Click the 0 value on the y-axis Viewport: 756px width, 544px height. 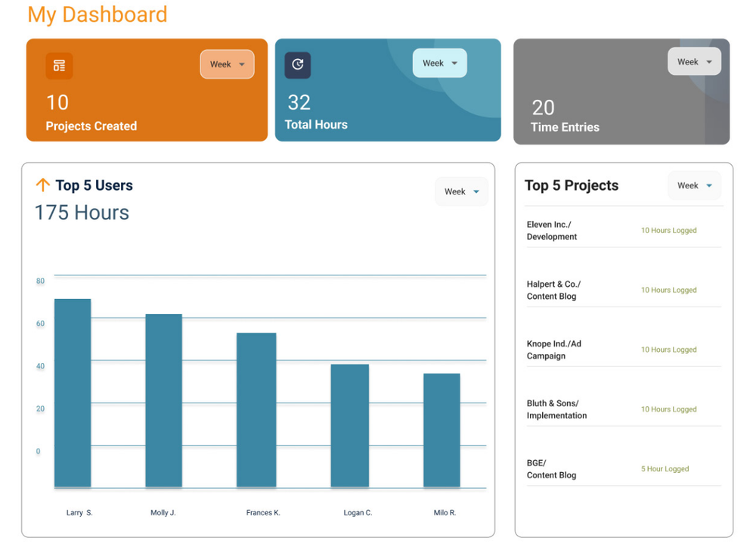tap(38, 452)
